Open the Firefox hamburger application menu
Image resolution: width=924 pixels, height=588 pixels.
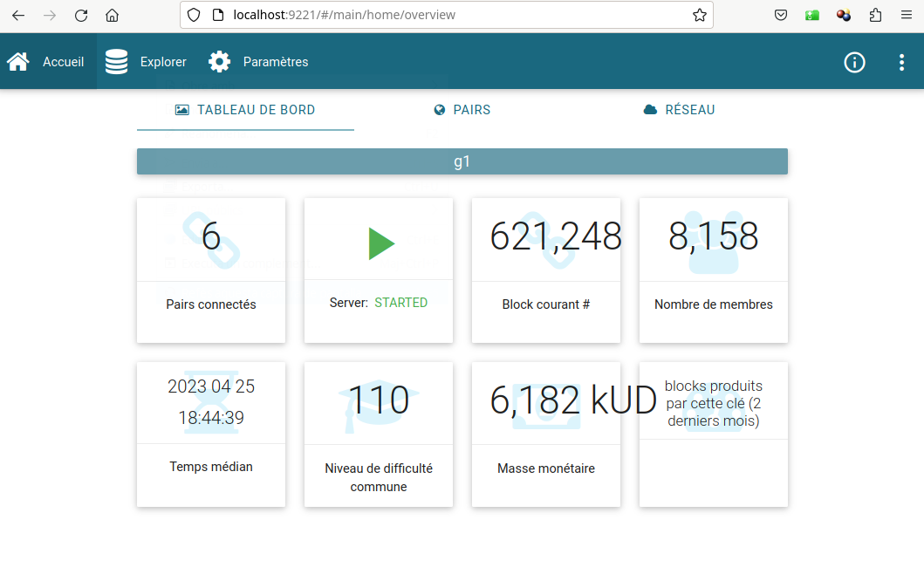click(x=907, y=15)
